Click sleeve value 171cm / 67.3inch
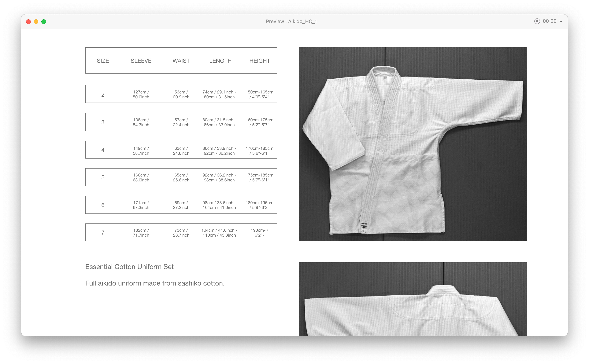Image resolution: width=589 pixels, height=364 pixels. coord(141,205)
